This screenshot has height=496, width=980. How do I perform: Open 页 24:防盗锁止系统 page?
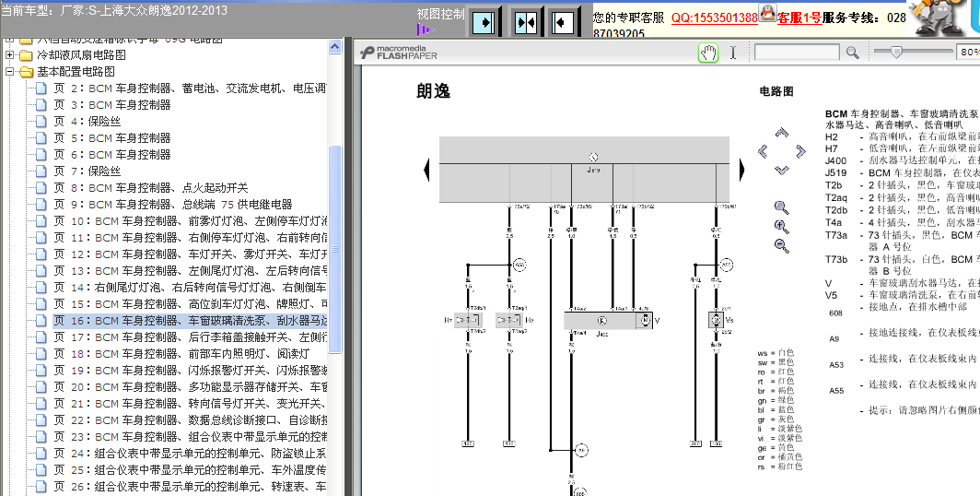(x=190, y=454)
